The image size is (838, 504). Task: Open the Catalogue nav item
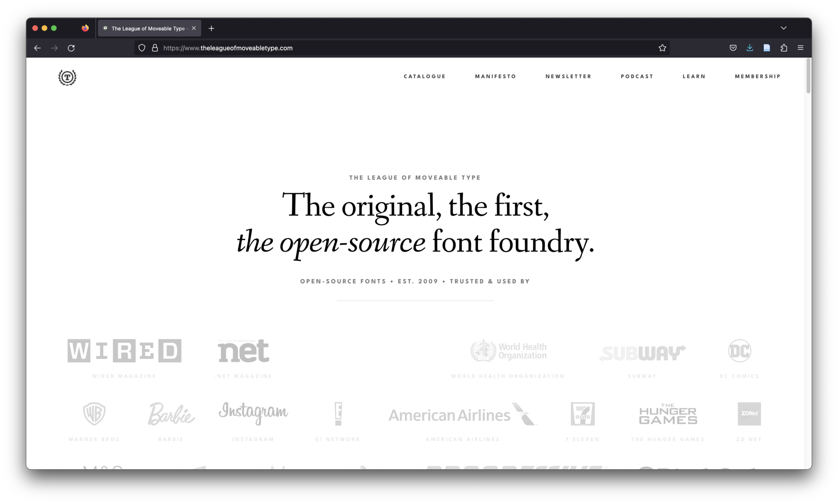(x=424, y=76)
